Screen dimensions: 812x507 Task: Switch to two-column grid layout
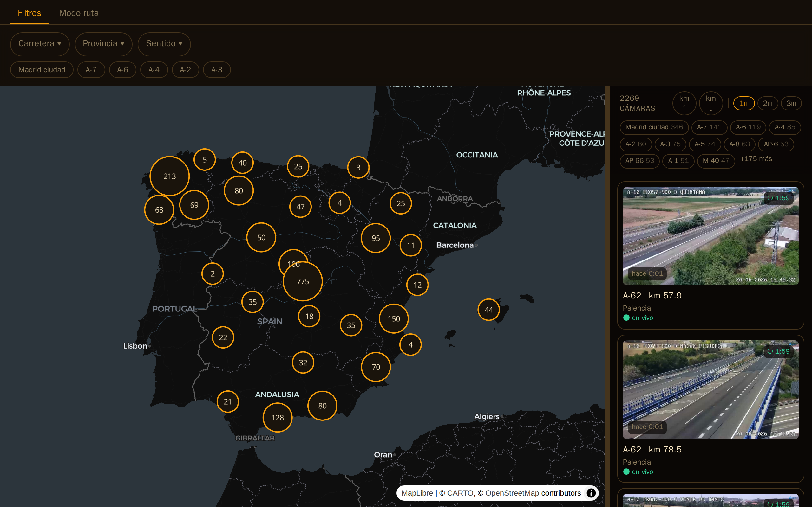pos(768,103)
